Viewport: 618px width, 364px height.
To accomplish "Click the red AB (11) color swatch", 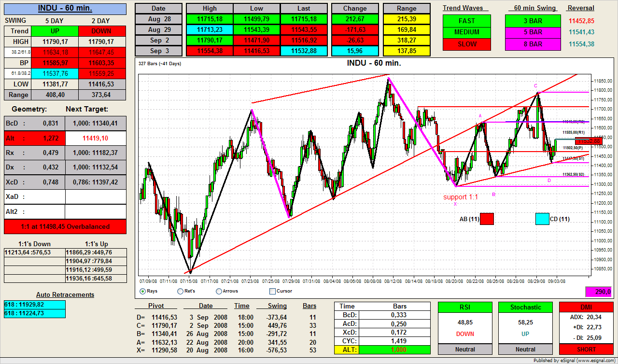I will coord(487,219).
